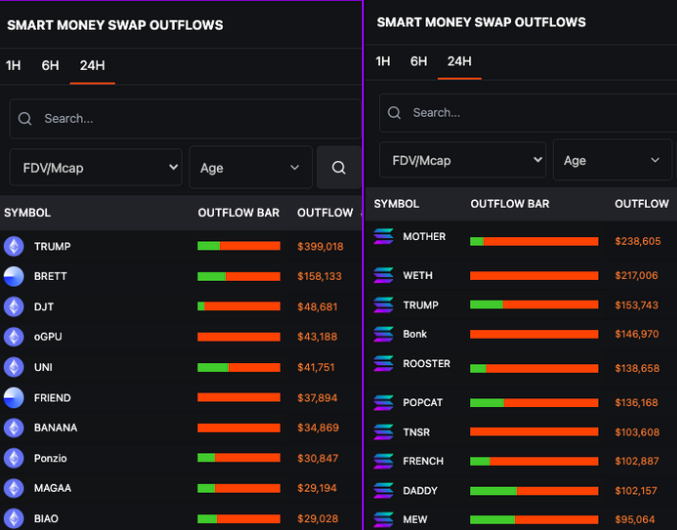Image resolution: width=677 pixels, height=530 pixels.
Task: Click the magnifier icon in left Search field
Action: point(25,119)
